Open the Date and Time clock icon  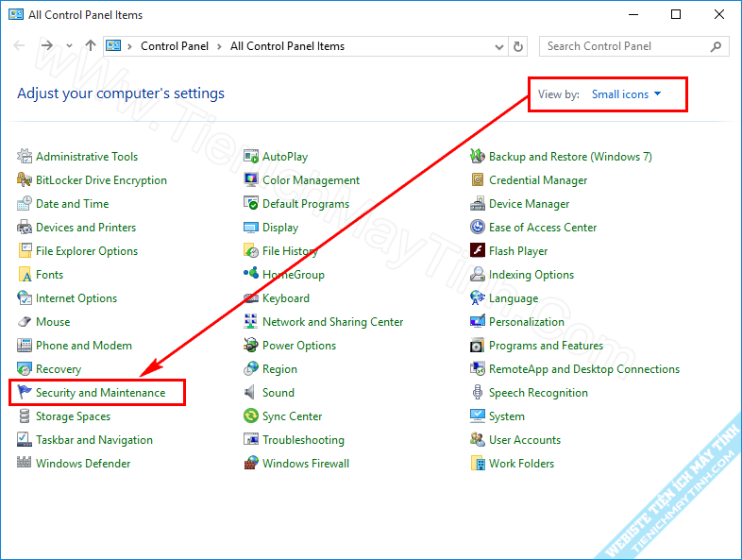[25, 204]
